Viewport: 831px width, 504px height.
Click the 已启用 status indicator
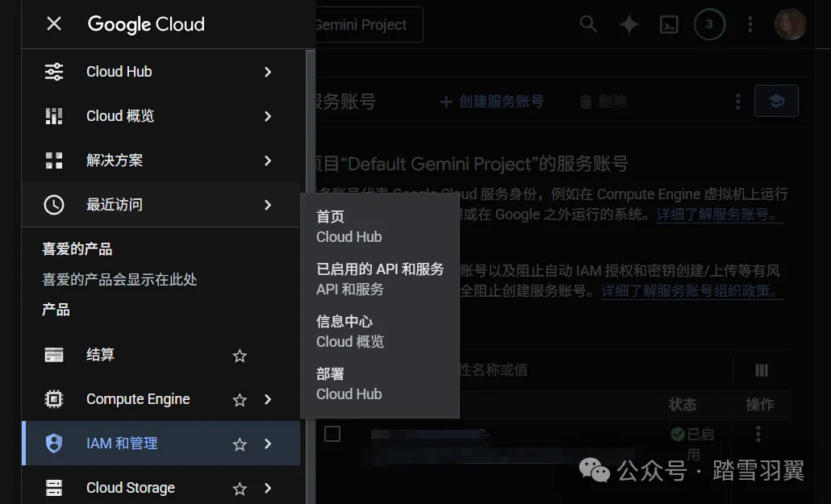[693, 444]
